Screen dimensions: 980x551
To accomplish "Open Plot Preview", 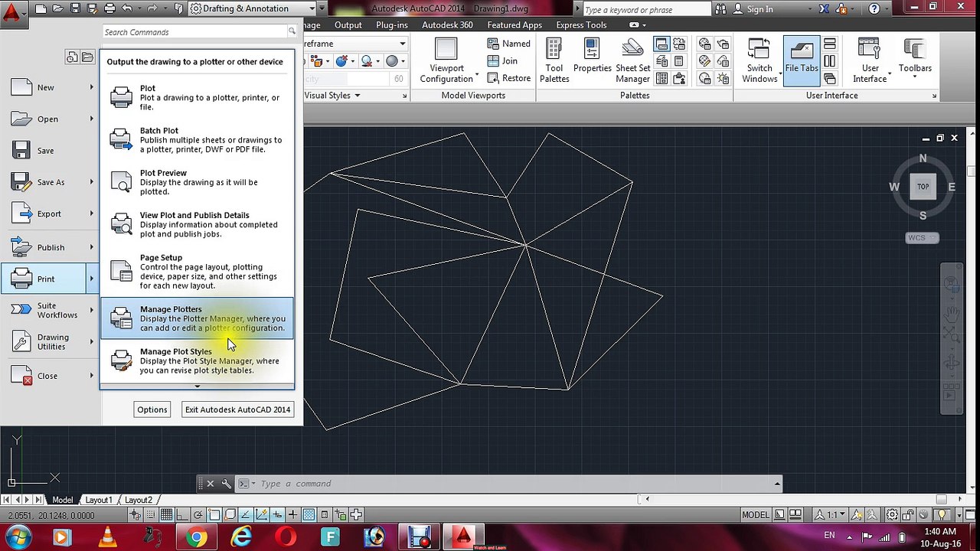I will 197,182.
